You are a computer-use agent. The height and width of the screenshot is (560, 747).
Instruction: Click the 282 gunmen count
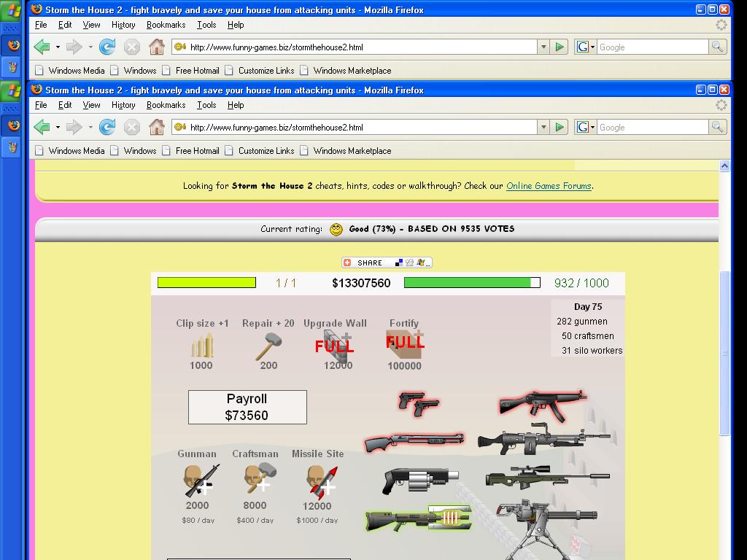pyautogui.click(x=581, y=322)
